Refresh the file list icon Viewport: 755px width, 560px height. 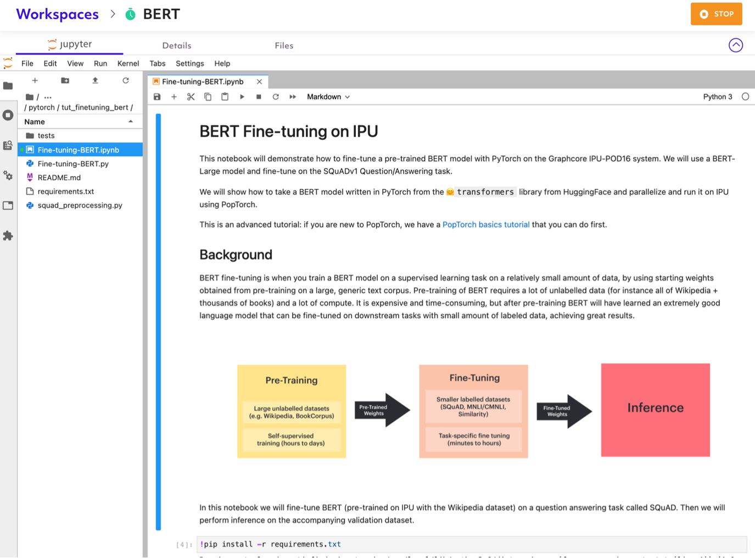(x=126, y=81)
